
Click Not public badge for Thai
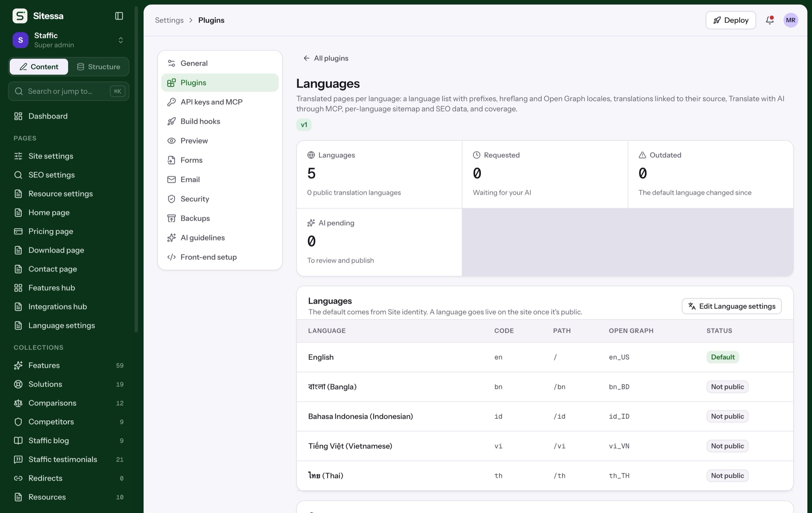[727, 475]
